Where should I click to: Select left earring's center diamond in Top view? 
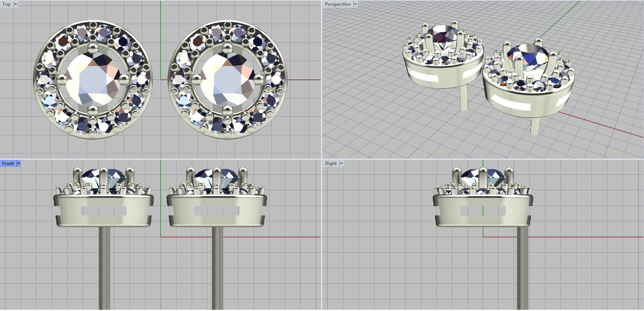tap(93, 79)
